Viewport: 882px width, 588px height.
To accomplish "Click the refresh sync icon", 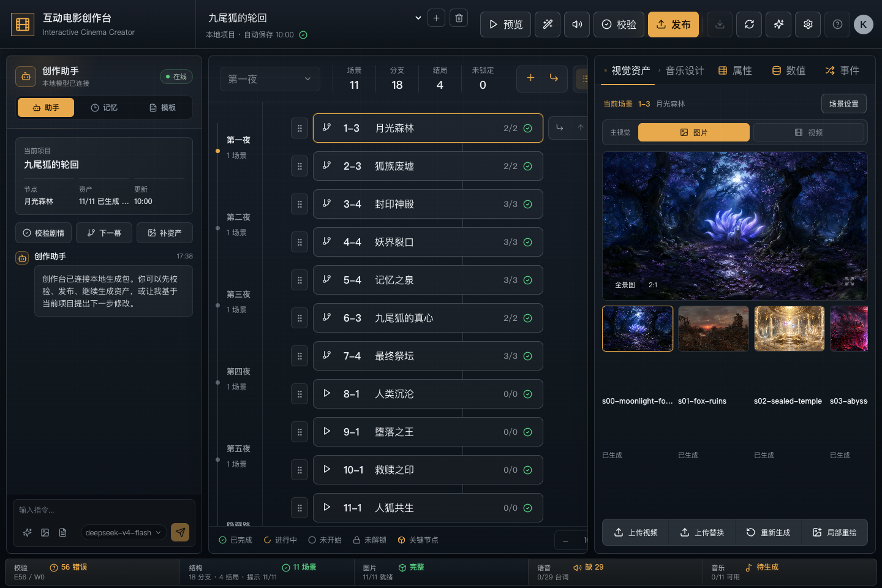I will pos(749,24).
